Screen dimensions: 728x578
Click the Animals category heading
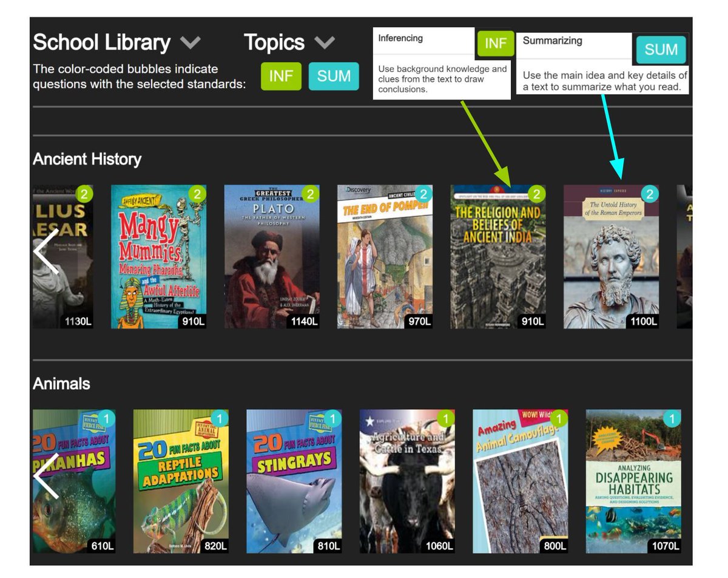coord(61,384)
